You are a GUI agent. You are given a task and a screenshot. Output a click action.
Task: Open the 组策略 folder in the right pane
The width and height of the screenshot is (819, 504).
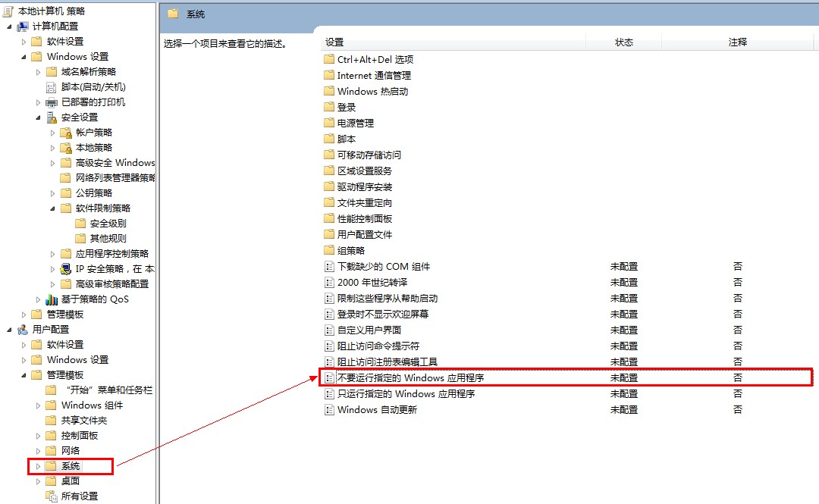[350, 249]
